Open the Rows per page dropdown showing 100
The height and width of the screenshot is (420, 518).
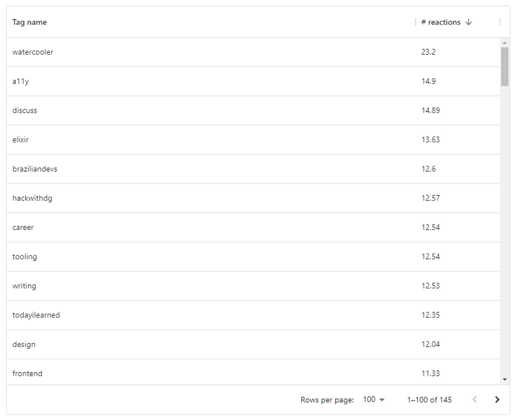pos(374,399)
